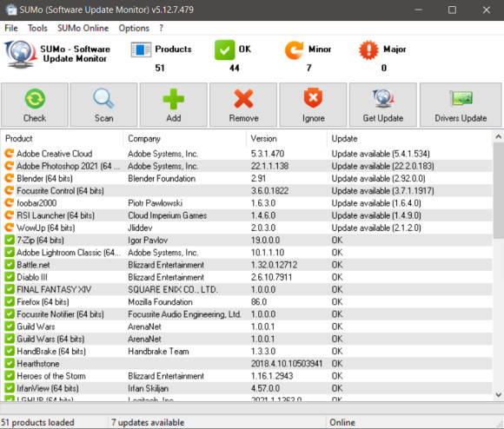This screenshot has width=504, height=429.
Task: Open the File menu
Action: (x=11, y=29)
